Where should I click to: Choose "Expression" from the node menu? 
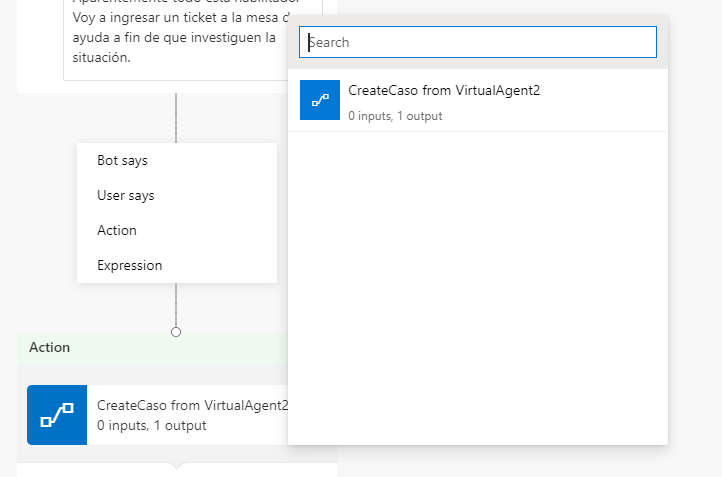(129, 265)
